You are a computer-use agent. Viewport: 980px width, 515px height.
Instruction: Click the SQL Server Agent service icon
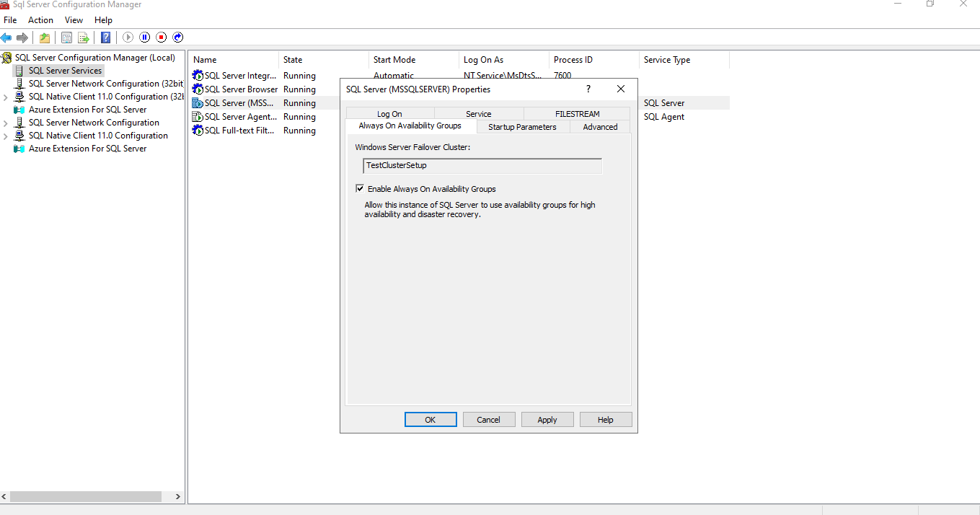click(x=198, y=117)
